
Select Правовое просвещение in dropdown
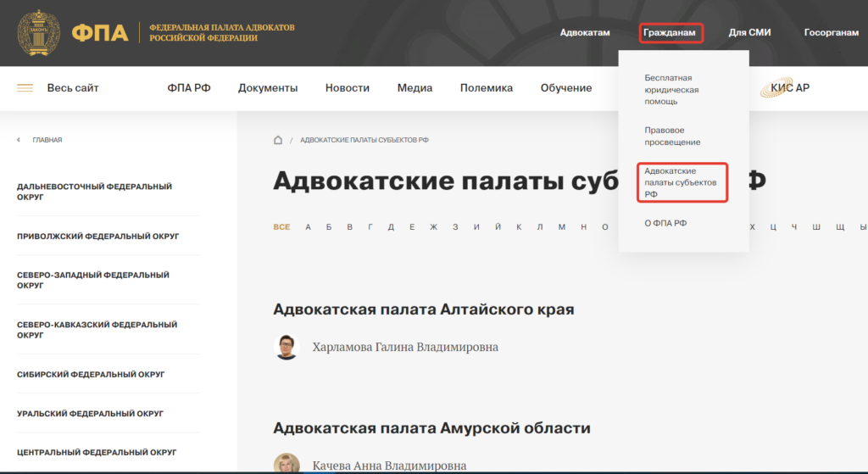pos(672,137)
